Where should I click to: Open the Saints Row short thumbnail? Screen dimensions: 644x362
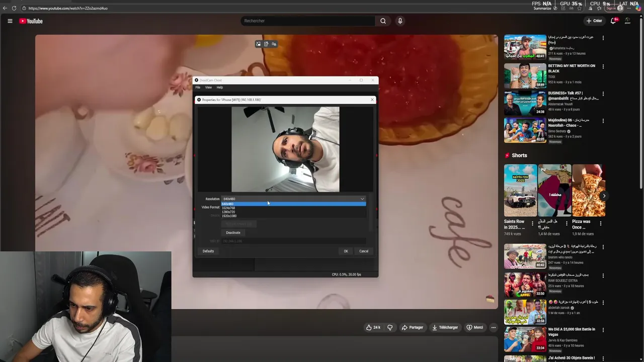521,191
